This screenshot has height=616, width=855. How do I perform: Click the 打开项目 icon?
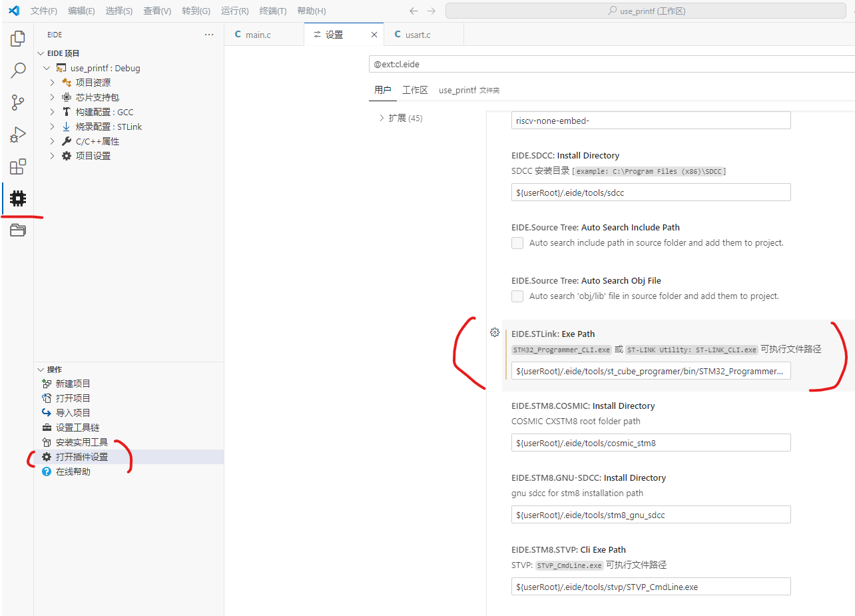point(47,398)
